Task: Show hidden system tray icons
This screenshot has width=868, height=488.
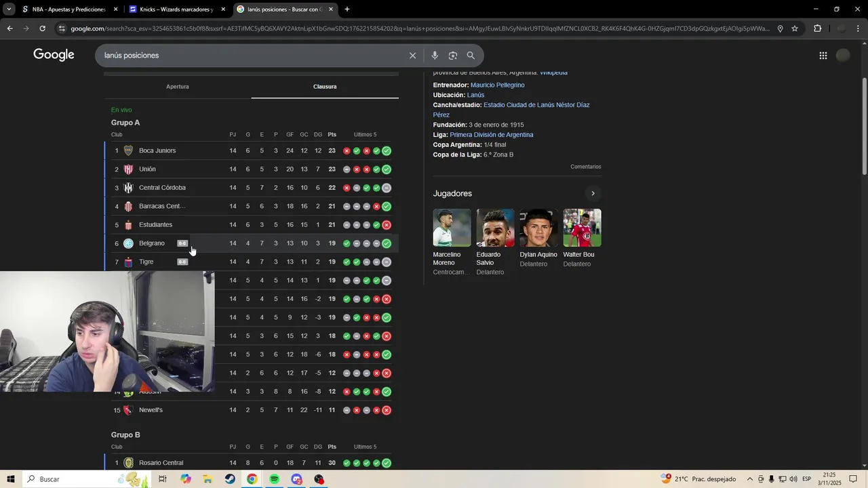Action: click(x=749, y=479)
